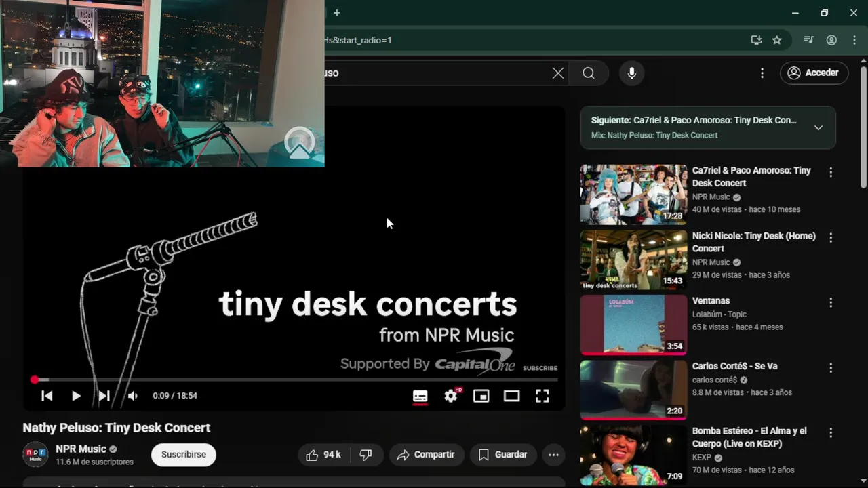Open the Ventanas video title
This screenshot has width=868, height=488.
(x=711, y=301)
